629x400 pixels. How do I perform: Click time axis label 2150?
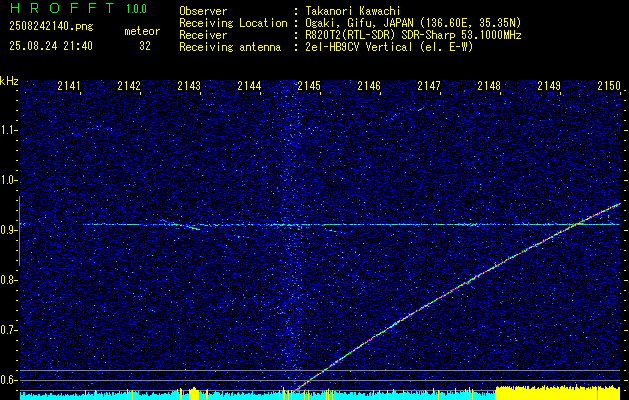[x=609, y=86]
